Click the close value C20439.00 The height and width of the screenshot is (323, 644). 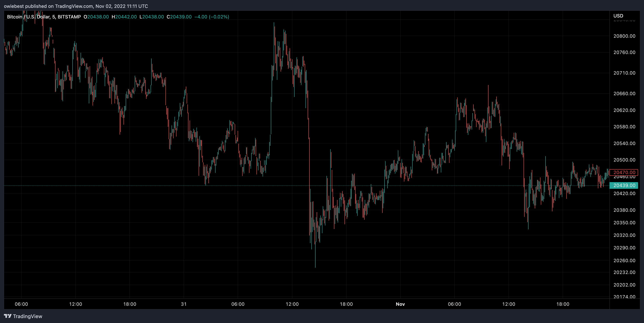[x=179, y=17]
